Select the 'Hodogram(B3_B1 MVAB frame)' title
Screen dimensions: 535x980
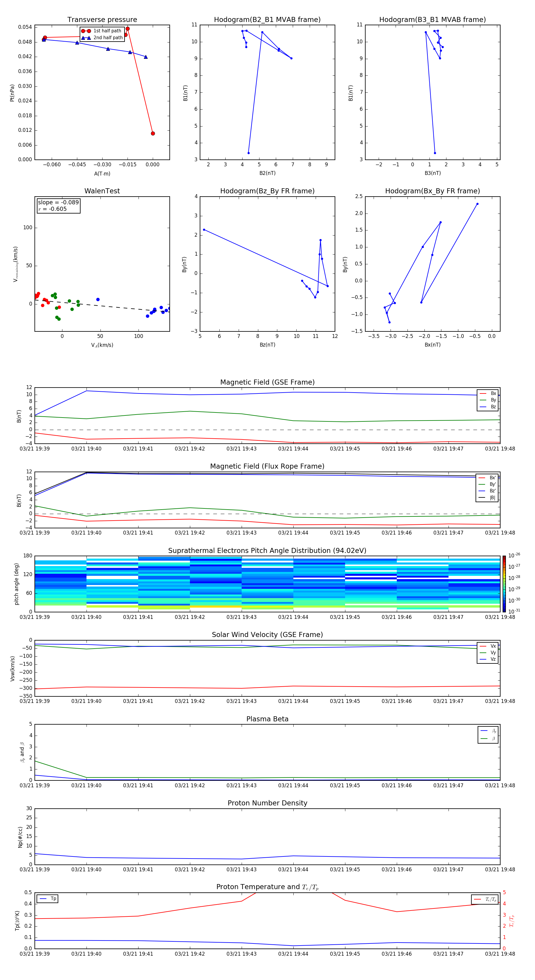click(x=432, y=19)
